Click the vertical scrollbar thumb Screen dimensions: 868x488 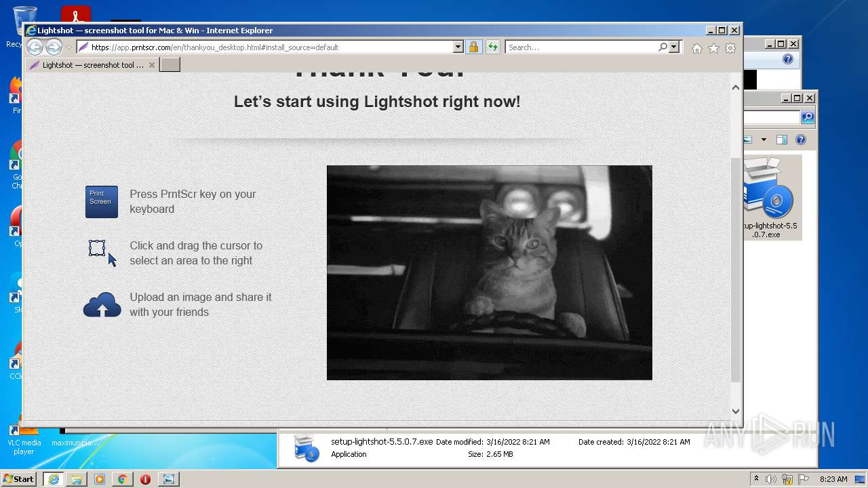coord(736,270)
